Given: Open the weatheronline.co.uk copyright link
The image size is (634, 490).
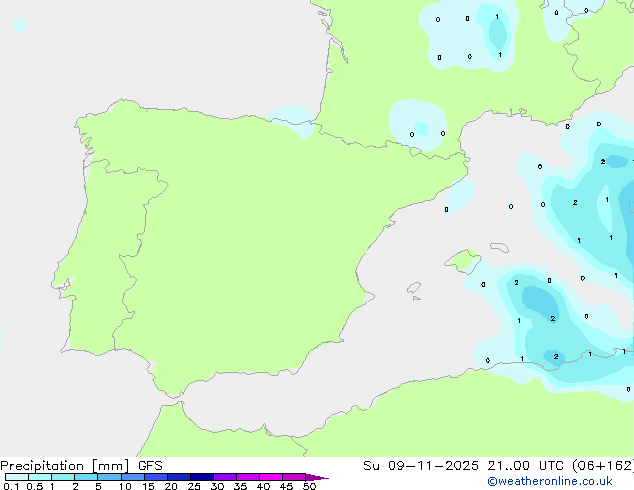Looking at the screenshot, I should coord(550,481).
